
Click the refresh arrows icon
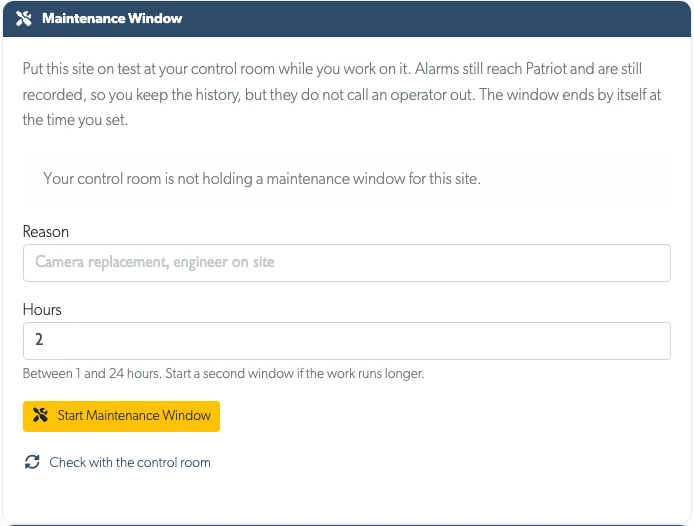pos(32,462)
